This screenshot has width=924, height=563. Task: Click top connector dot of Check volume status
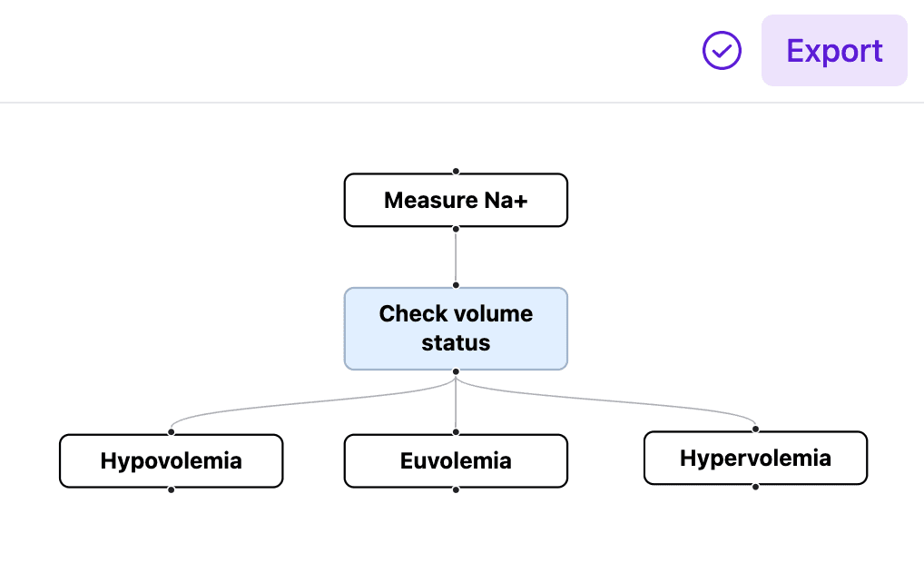[456, 285]
